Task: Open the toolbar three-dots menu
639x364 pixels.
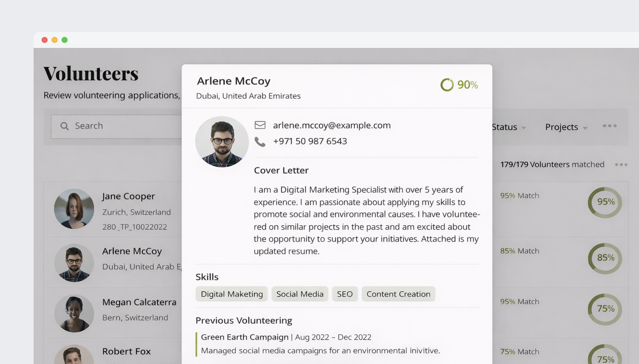Action: (610, 126)
